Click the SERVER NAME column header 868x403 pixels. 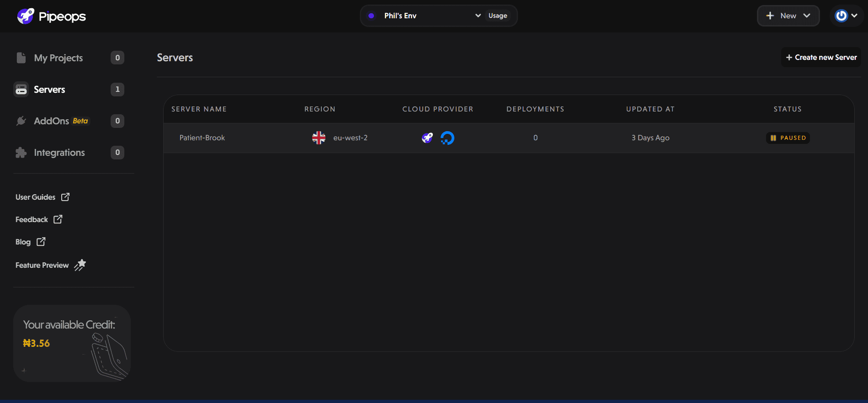(199, 109)
